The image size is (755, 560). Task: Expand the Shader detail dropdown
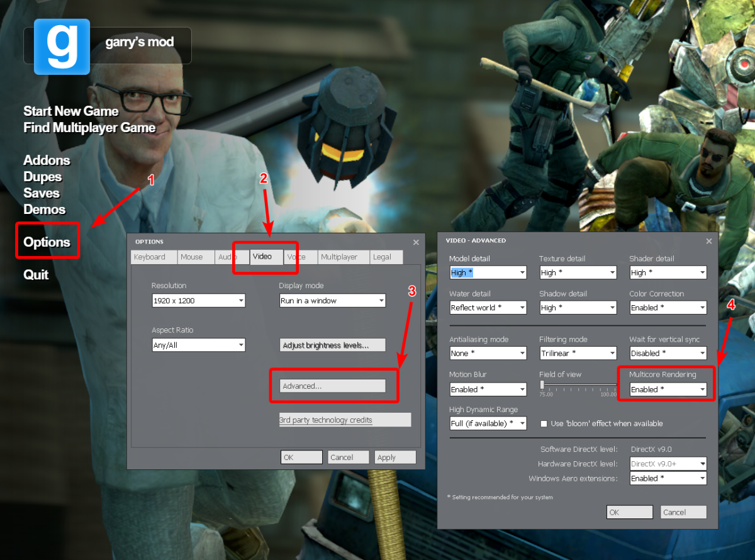pos(668,272)
